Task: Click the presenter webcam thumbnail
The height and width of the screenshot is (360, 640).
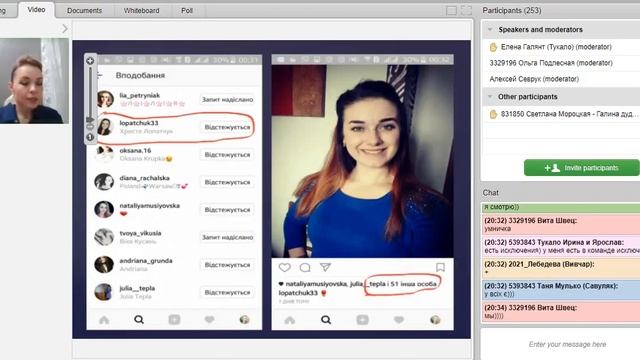Action: [34, 81]
